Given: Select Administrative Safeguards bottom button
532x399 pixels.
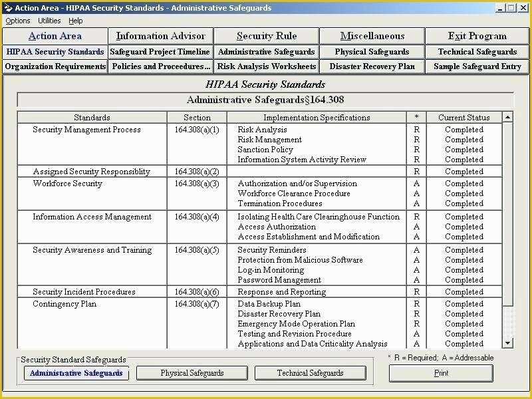Looking at the screenshot, I should click(x=76, y=373).
